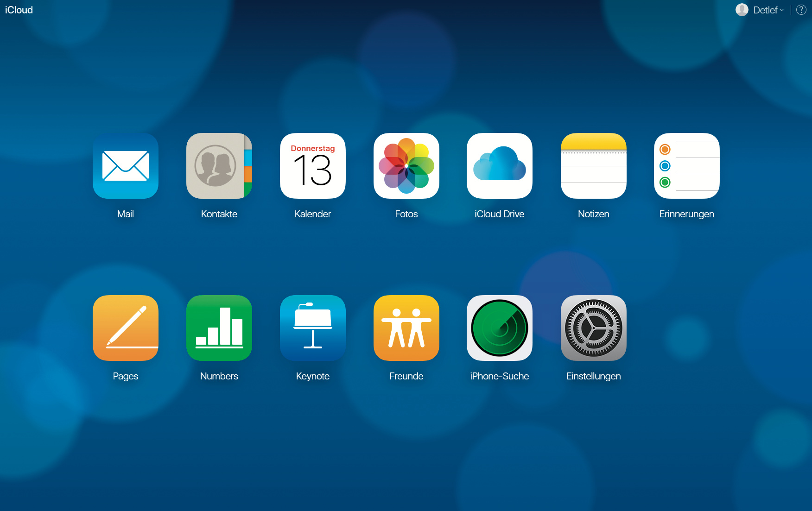Open the Kontakte address book icon
Screen dimensions: 812x511
(219, 166)
